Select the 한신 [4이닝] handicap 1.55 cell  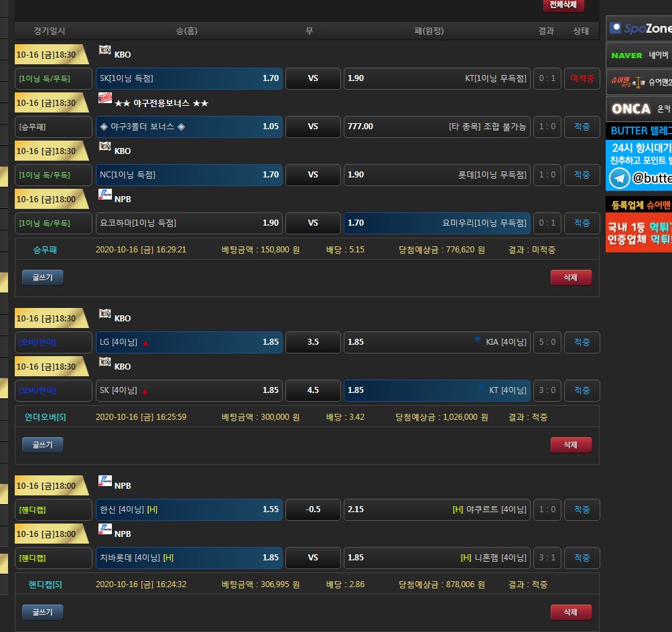point(189,509)
